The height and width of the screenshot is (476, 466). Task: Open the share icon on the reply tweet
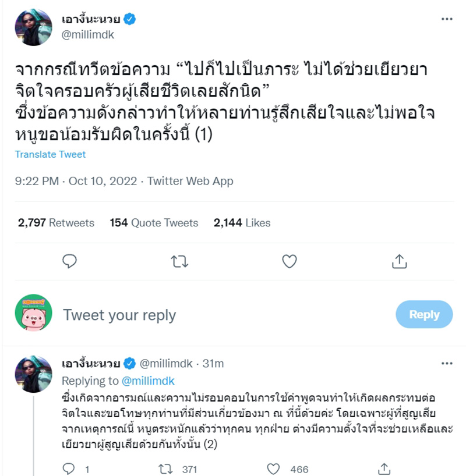point(384,468)
